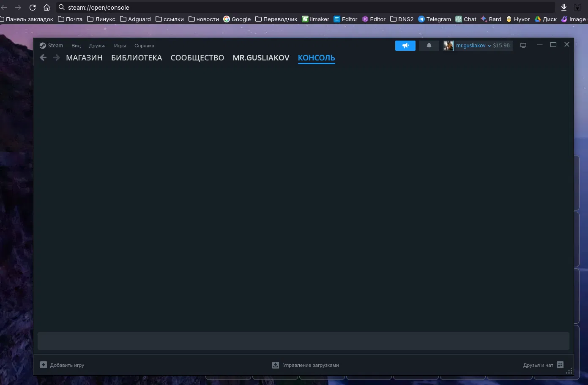The image size is (588, 385).
Task: Maximize the Steam window
Action: coord(553,45)
